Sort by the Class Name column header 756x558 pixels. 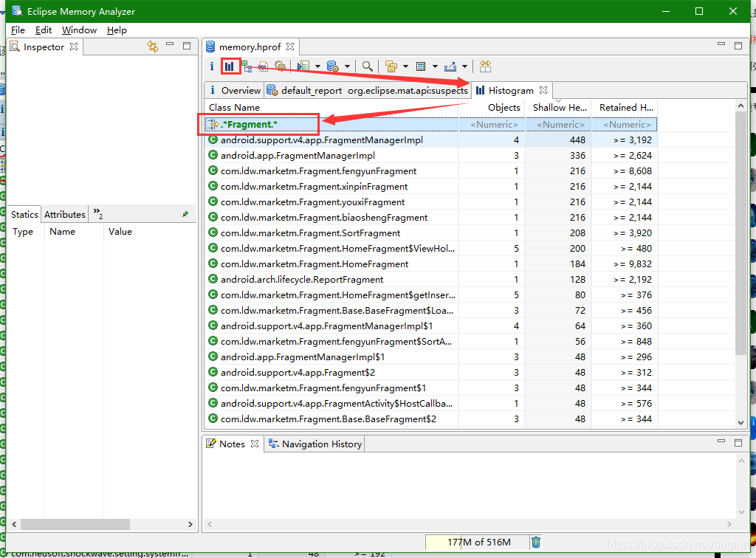coord(331,108)
